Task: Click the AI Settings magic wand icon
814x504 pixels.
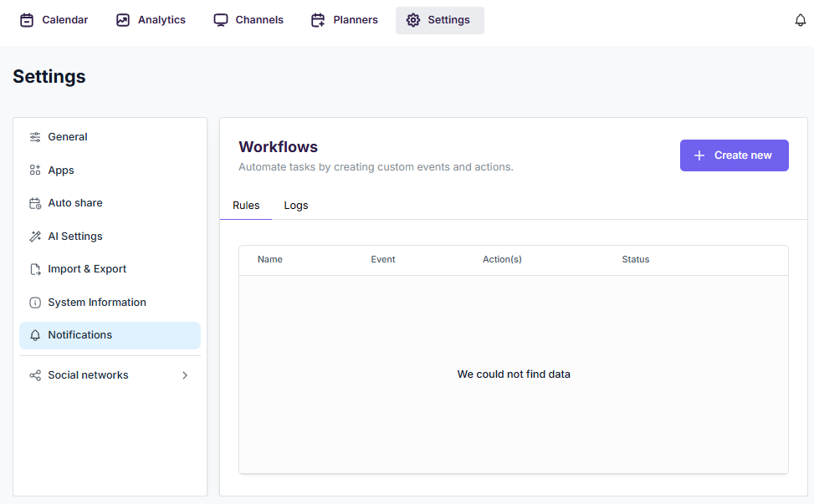Action: (35, 237)
